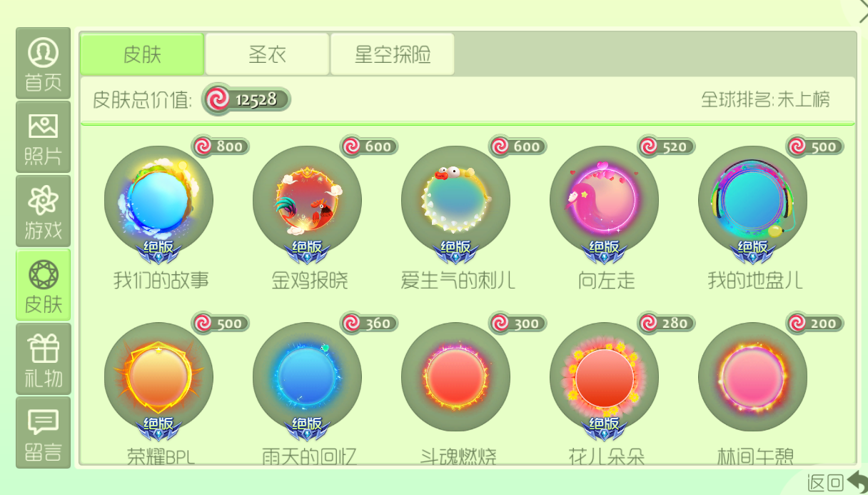The height and width of the screenshot is (495, 868).
Task: Select the 我们的故事 skin
Action: 158,200
